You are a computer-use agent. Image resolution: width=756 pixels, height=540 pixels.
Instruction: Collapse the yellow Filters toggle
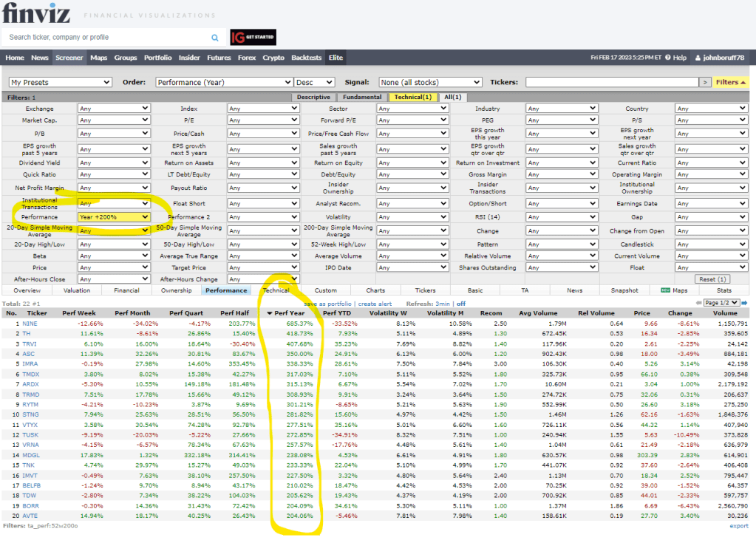[x=731, y=82]
